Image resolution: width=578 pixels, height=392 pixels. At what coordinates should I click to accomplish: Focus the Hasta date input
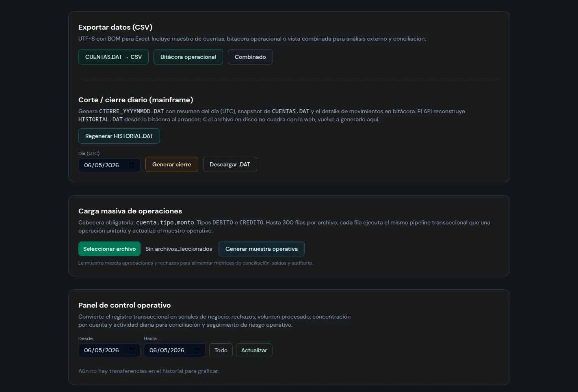175,350
